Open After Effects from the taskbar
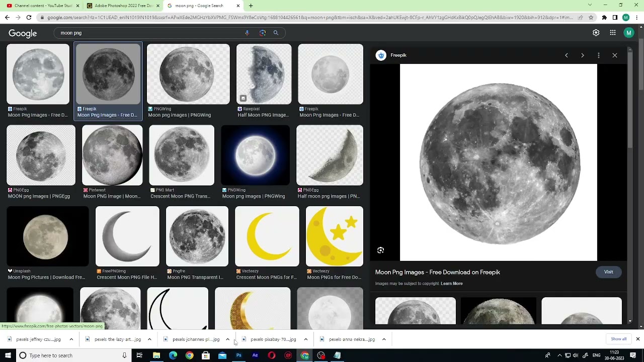The image size is (644, 362). 255,355
